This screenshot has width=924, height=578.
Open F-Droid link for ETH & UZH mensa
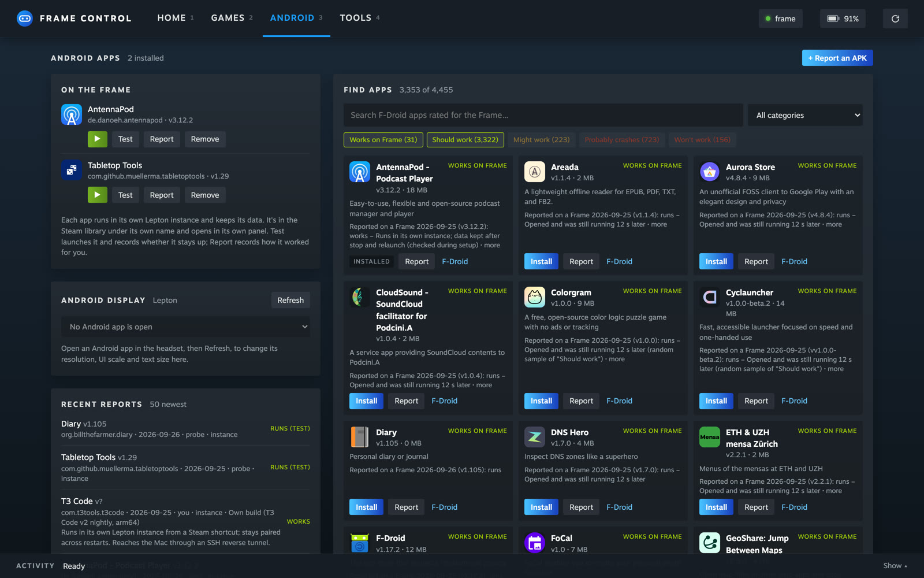click(794, 507)
